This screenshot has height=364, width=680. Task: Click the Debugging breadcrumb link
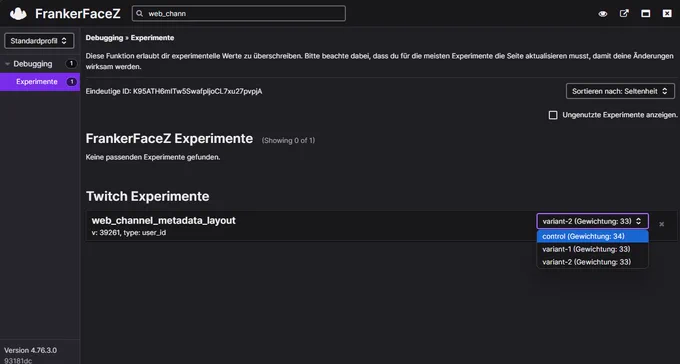[x=104, y=38]
